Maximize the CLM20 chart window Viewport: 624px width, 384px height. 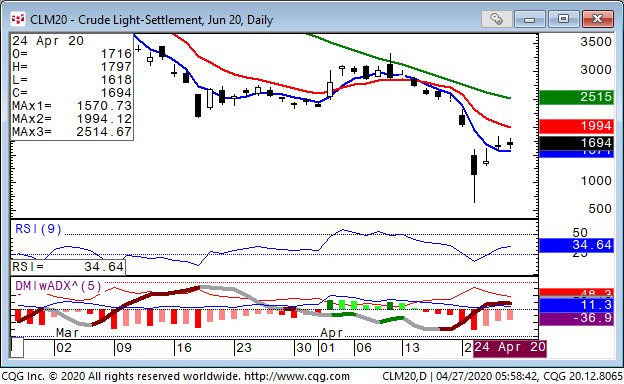pyautogui.click(x=563, y=19)
